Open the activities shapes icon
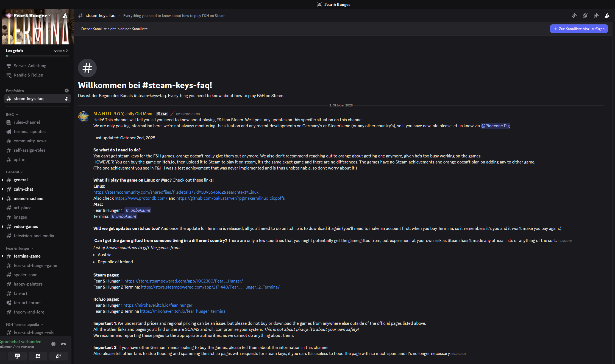 (38, 356)
